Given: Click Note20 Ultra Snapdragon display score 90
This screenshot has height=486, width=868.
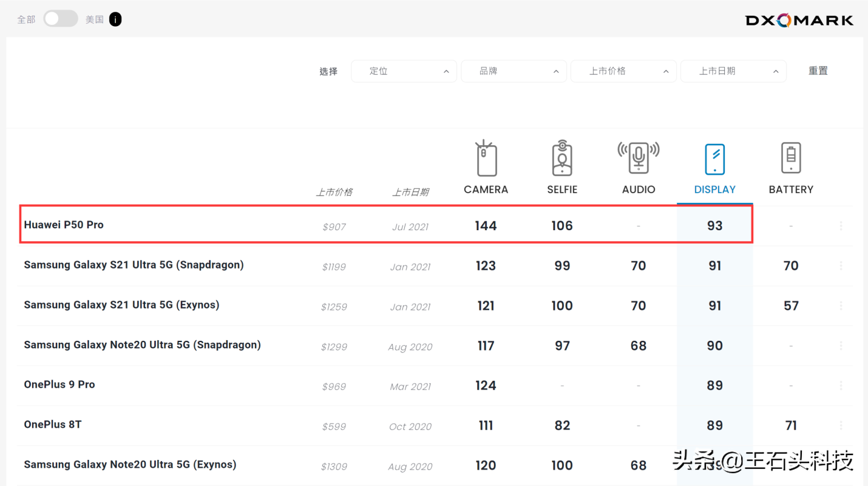Looking at the screenshot, I should tap(715, 346).
